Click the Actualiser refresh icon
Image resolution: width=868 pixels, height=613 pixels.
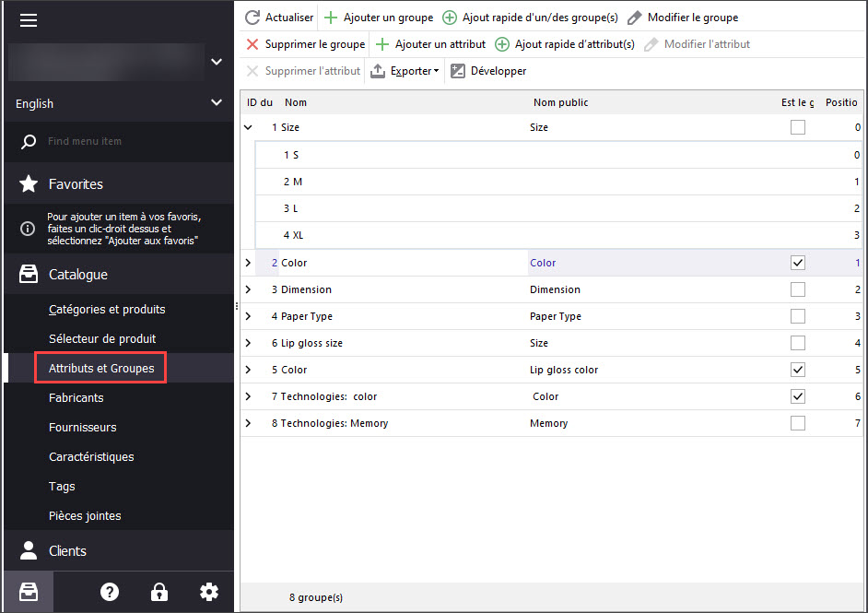(252, 18)
